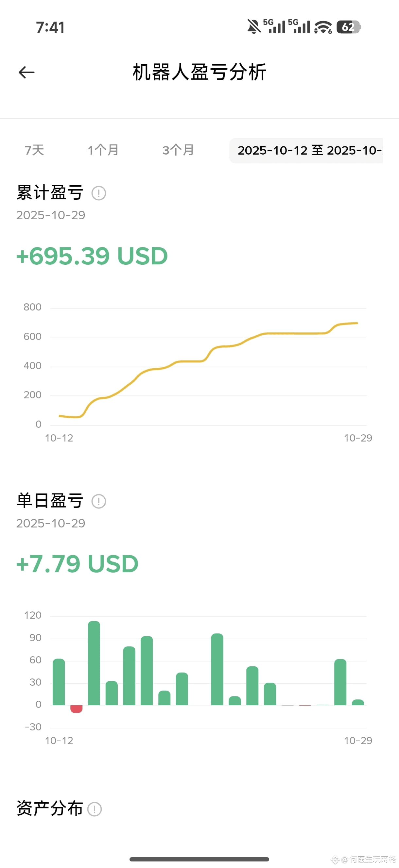Tap the +695.39 USD cumulative value
399x868 pixels.
(92, 256)
